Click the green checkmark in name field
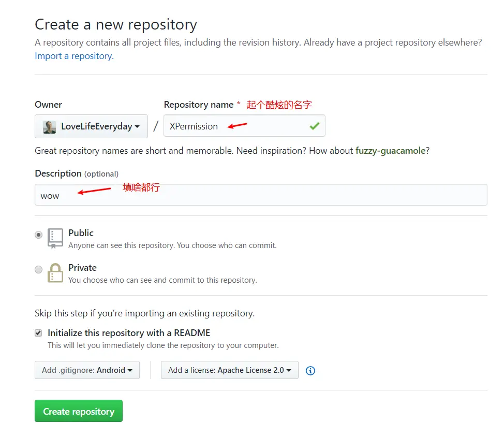504x436 pixels. click(x=315, y=126)
